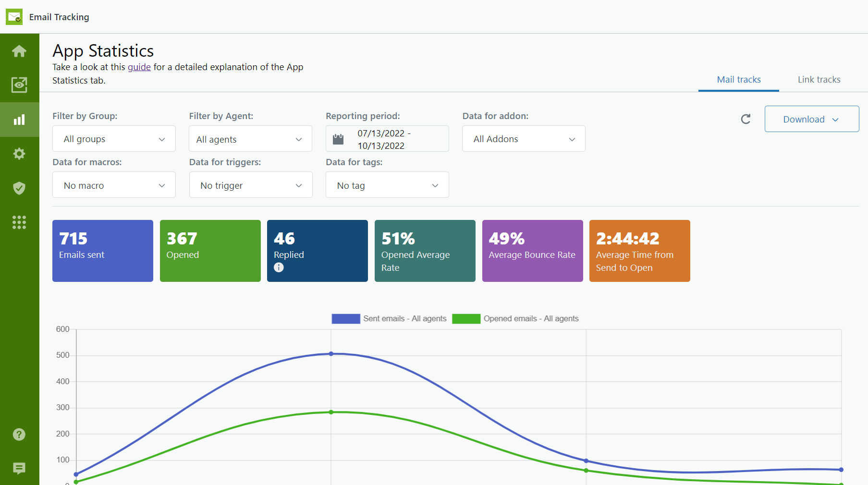Open the Home icon in sidebar
This screenshot has height=485, width=868.
[19, 51]
